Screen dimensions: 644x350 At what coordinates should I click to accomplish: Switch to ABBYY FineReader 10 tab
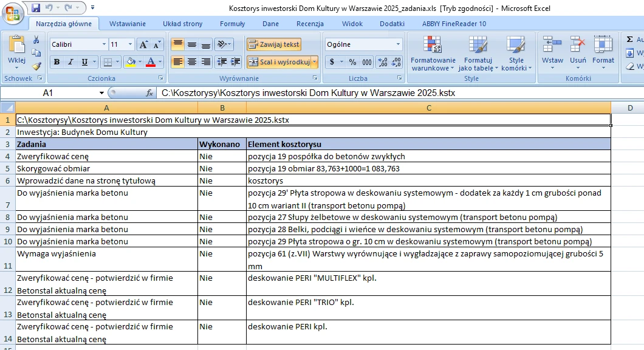point(454,24)
